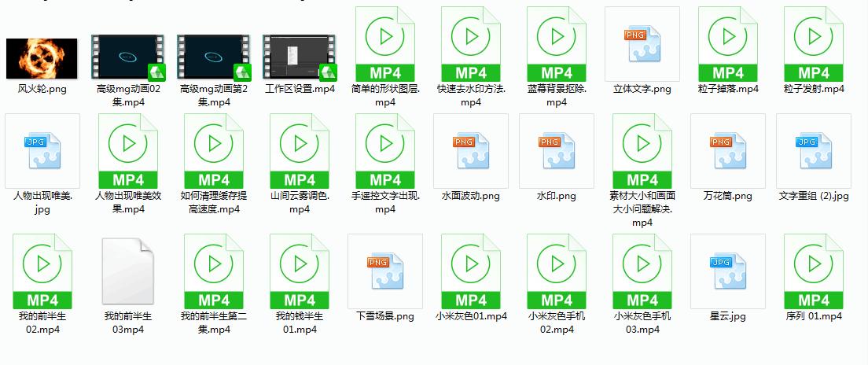Select the 工作区设置.mp4 video thumbnail

click(300, 57)
